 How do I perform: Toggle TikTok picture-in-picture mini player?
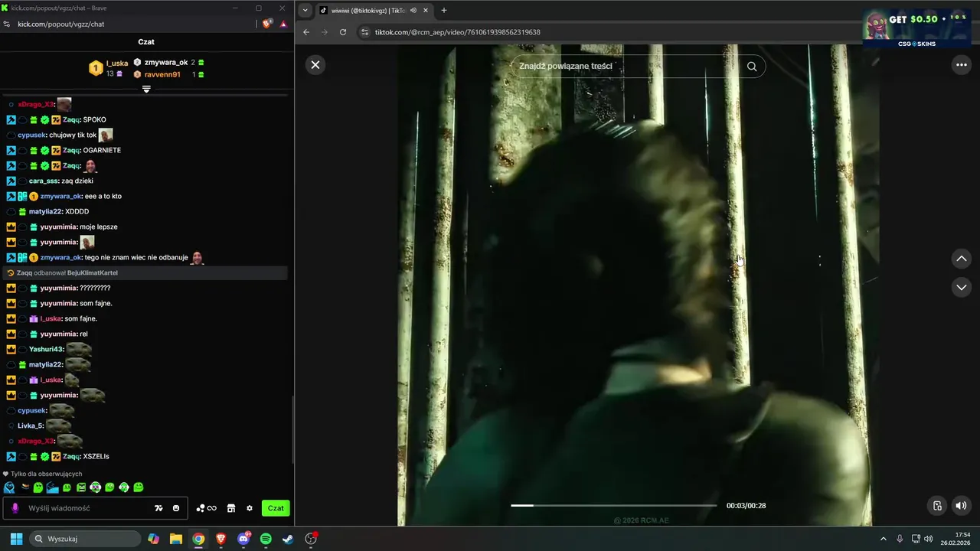(937, 505)
